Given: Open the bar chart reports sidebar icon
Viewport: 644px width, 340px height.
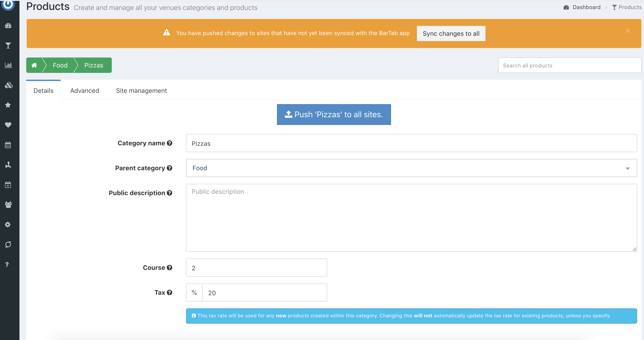Looking at the screenshot, I should pyautogui.click(x=8, y=65).
